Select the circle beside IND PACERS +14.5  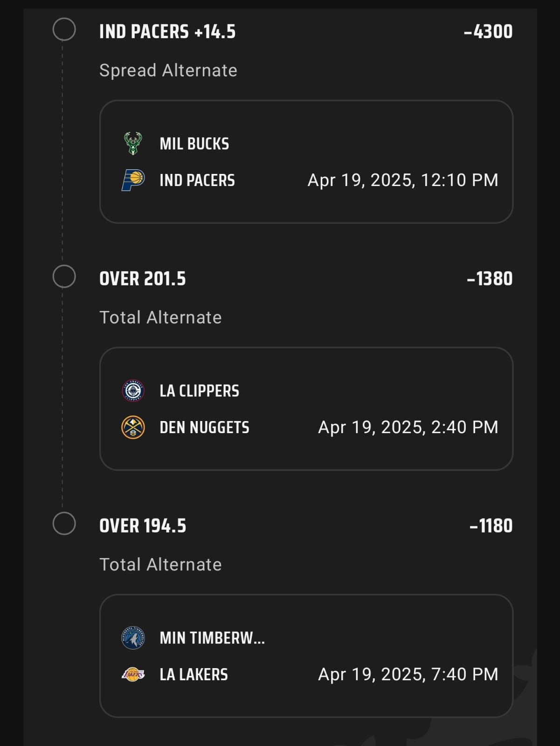(x=64, y=30)
